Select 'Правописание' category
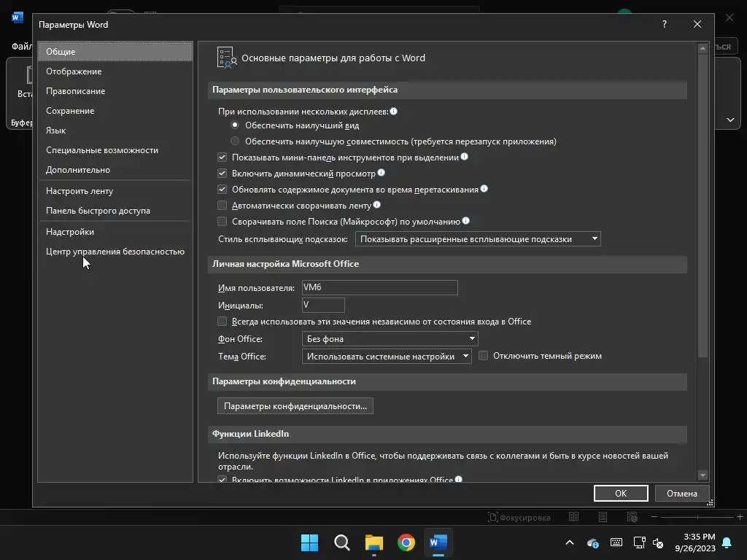The image size is (747, 560). (115, 91)
